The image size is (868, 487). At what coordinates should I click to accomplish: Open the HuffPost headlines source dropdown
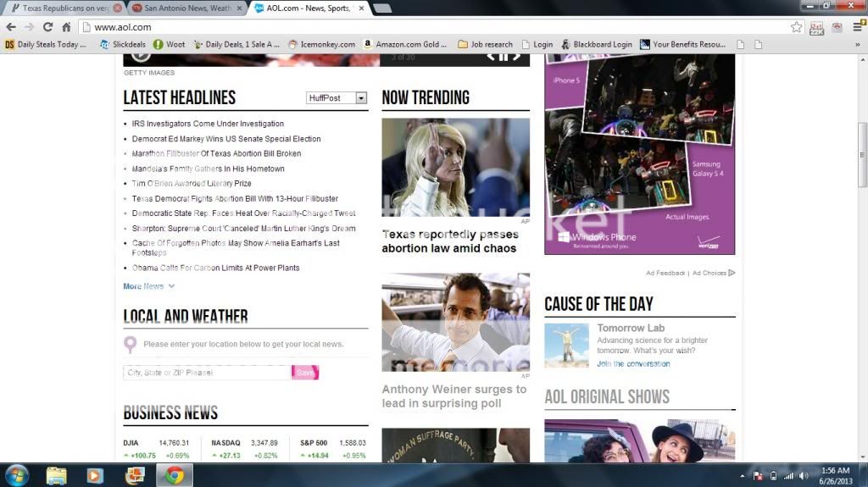361,98
